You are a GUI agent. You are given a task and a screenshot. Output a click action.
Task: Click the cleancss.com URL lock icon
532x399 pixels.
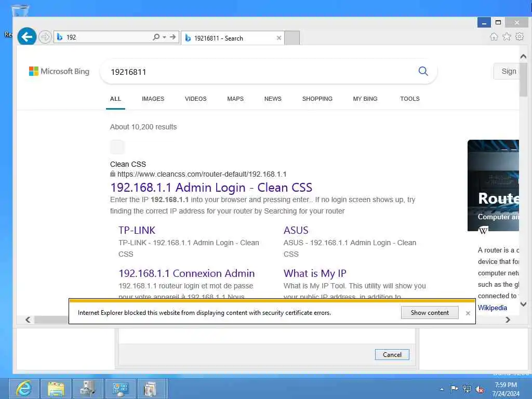tap(113, 174)
